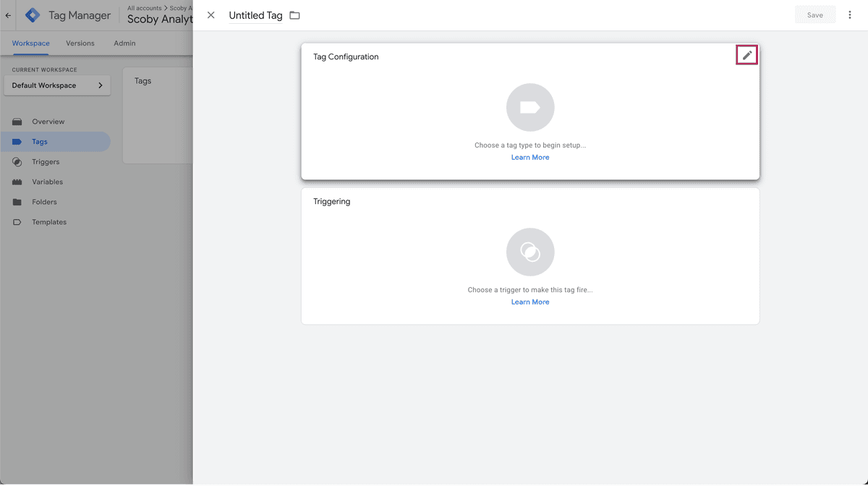Expand the Default Workspace selector
868x486 pixels.
click(57, 85)
